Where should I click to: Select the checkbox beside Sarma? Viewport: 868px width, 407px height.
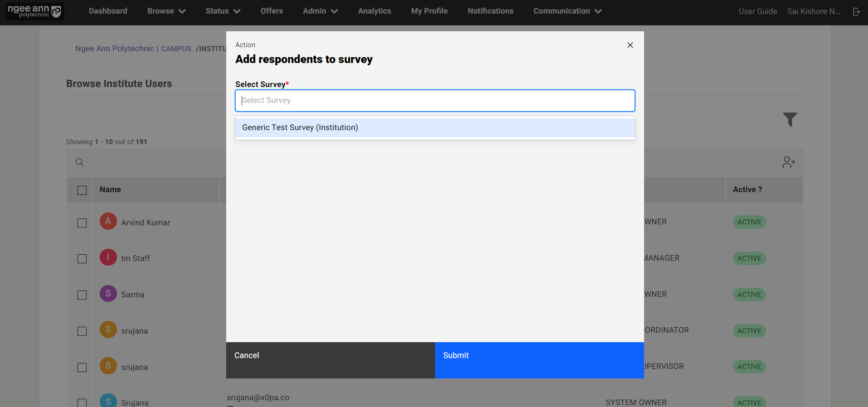point(82,295)
